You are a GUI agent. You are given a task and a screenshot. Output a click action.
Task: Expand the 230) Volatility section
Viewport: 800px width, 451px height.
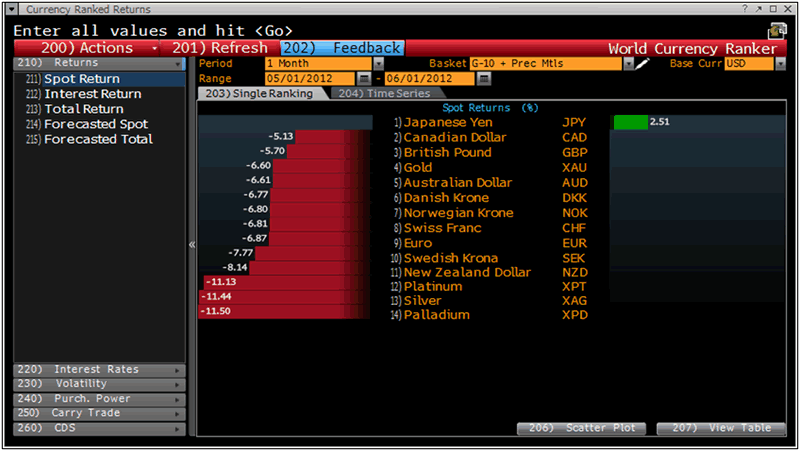click(99, 384)
